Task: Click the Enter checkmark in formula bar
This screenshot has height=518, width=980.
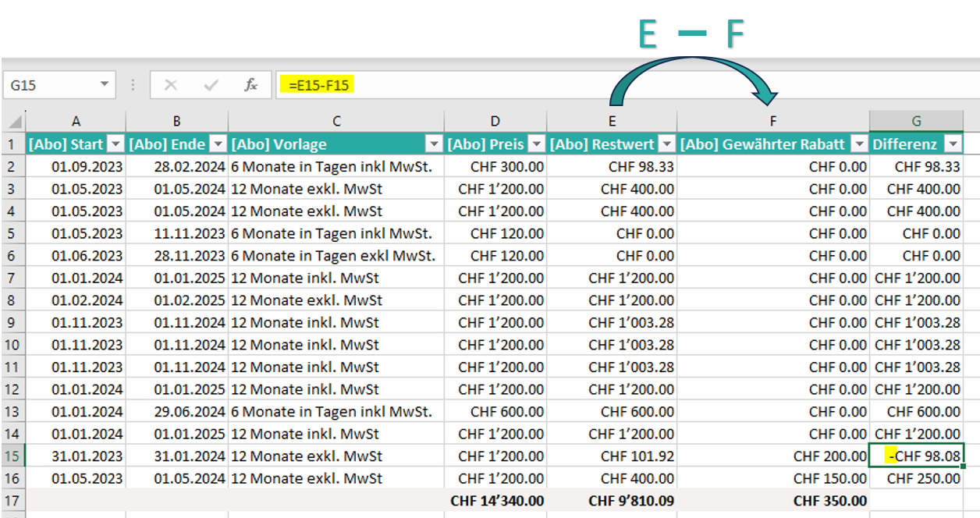Action: pyautogui.click(x=211, y=85)
